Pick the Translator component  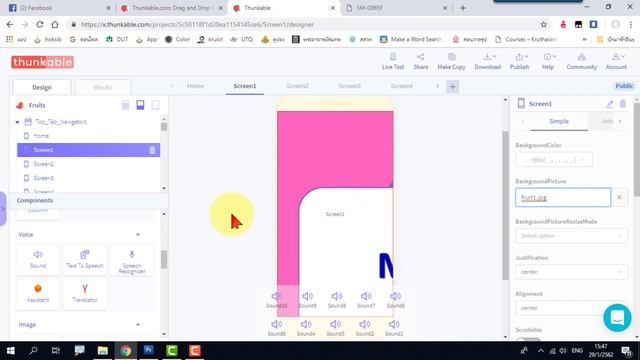85,293
